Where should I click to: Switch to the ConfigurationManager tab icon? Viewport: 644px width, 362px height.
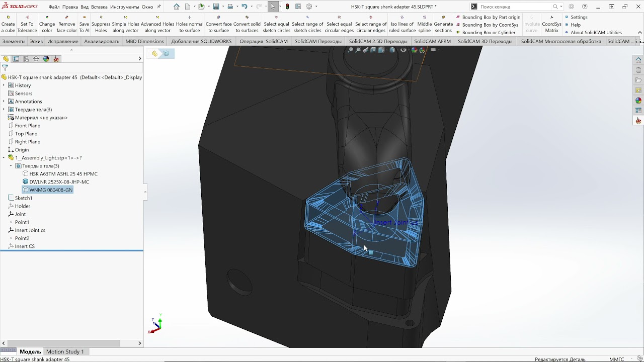[x=26, y=59]
